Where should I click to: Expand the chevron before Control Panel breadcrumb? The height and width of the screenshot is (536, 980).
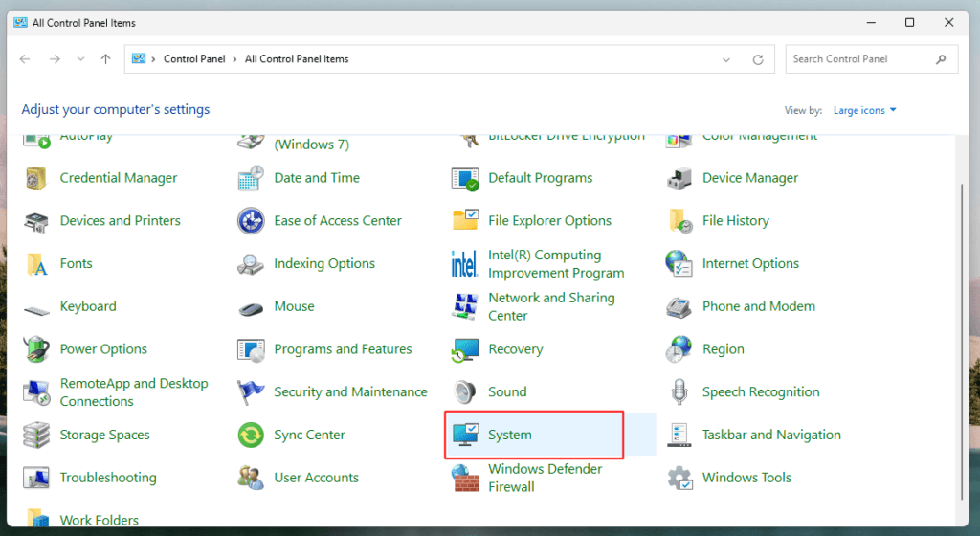[x=154, y=59]
